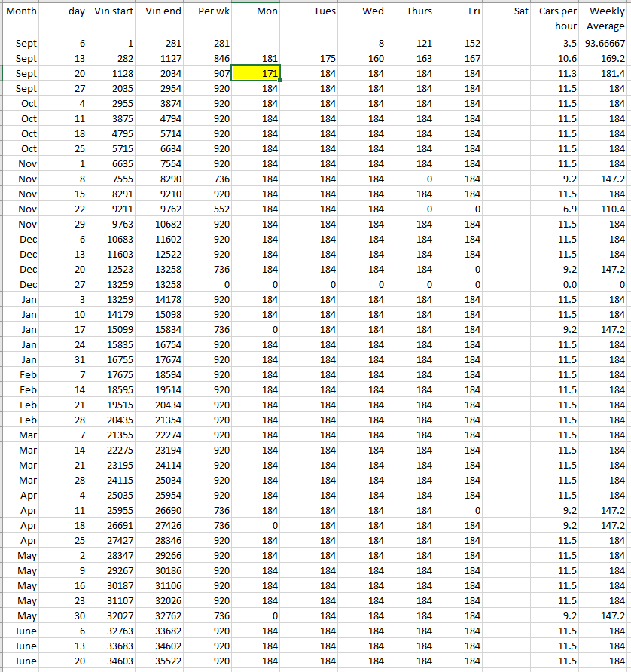Click the Per wk cell showing 907

pos(209,74)
